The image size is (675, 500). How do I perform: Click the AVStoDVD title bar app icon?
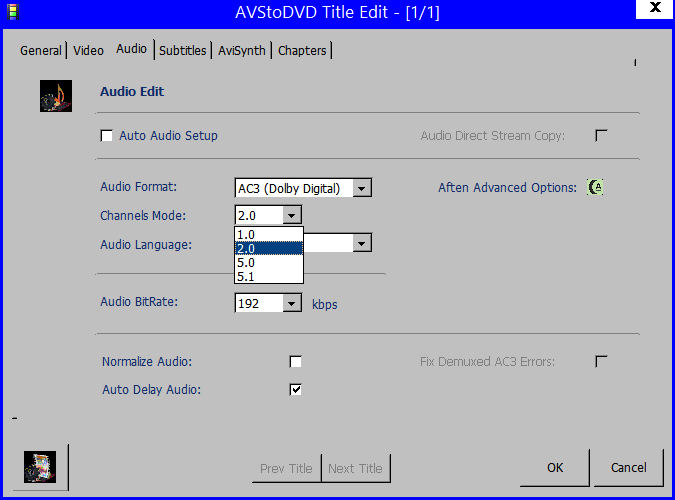tap(14, 15)
